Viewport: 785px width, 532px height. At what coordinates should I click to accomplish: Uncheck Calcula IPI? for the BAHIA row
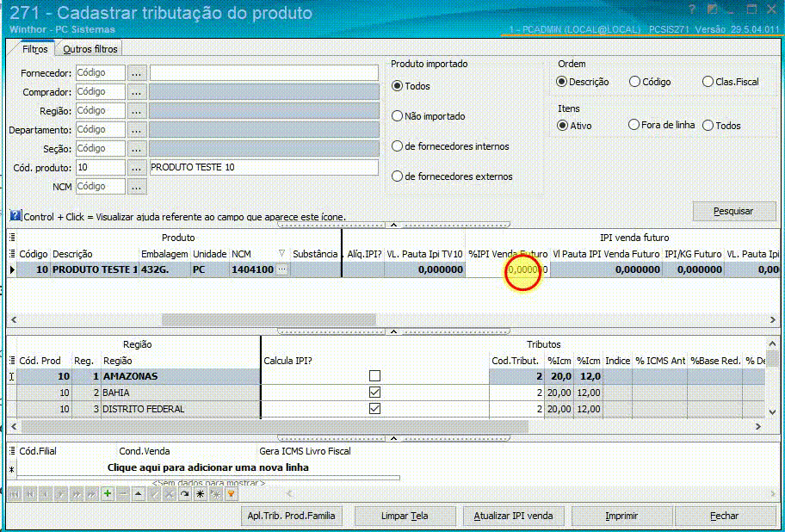tap(374, 392)
